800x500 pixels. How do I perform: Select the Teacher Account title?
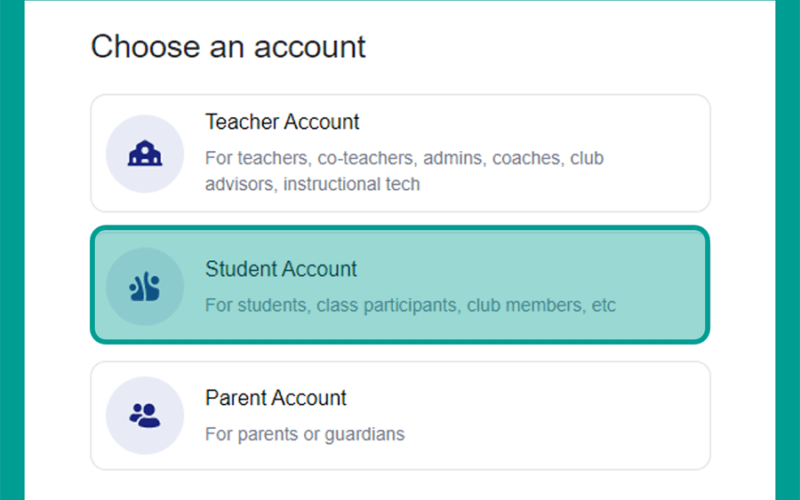(282, 122)
